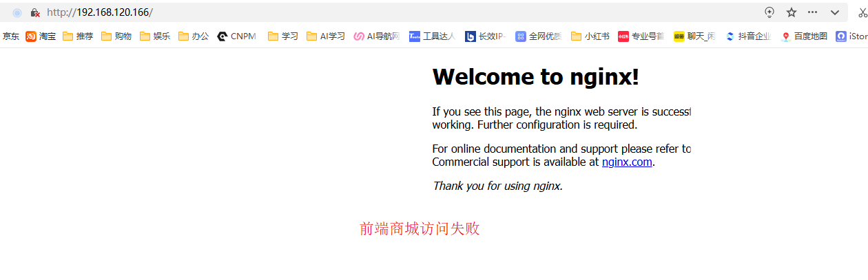This screenshot has height=280, width=868.
Task: Open the 学习 bookmarks folder
Action: click(283, 36)
